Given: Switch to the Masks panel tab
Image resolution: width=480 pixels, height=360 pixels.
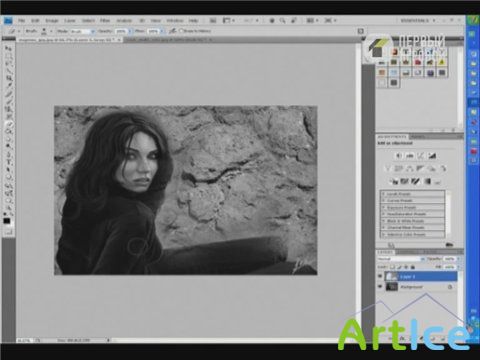Looking at the screenshot, I should 417,137.
